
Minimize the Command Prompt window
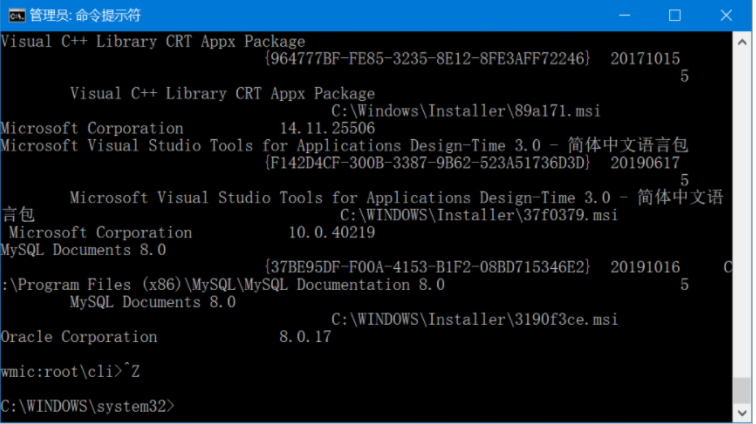point(625,15)
